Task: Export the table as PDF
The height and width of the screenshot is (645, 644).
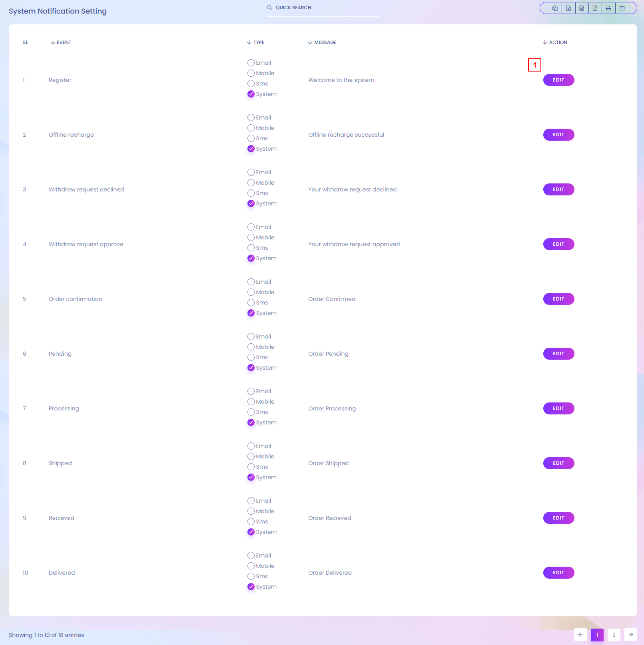Action: tap(595, 8)
